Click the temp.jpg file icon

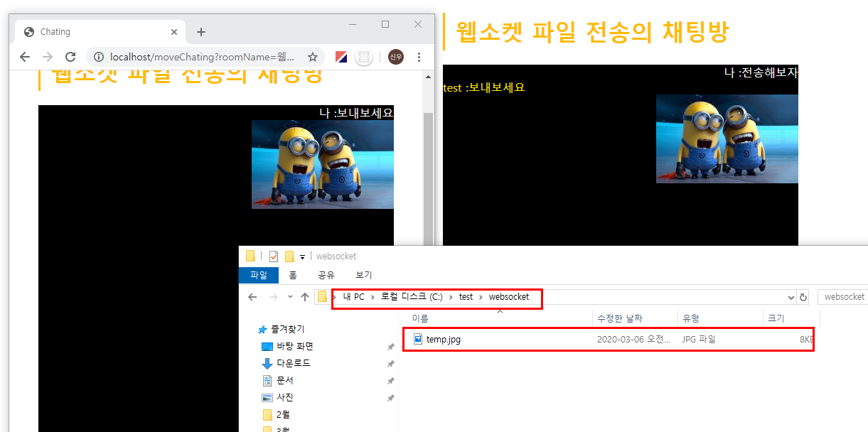[418, 339]
